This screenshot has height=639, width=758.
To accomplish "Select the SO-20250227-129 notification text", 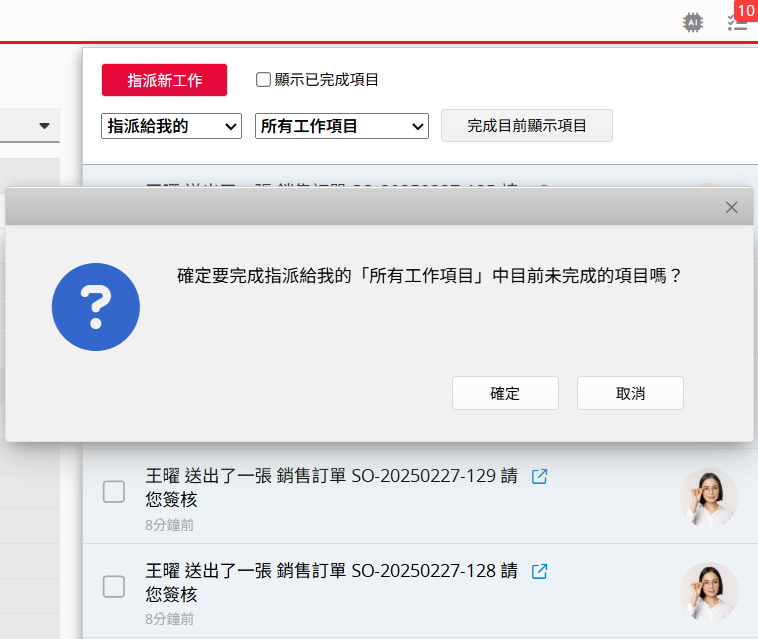I will click(x=331, y=486).
